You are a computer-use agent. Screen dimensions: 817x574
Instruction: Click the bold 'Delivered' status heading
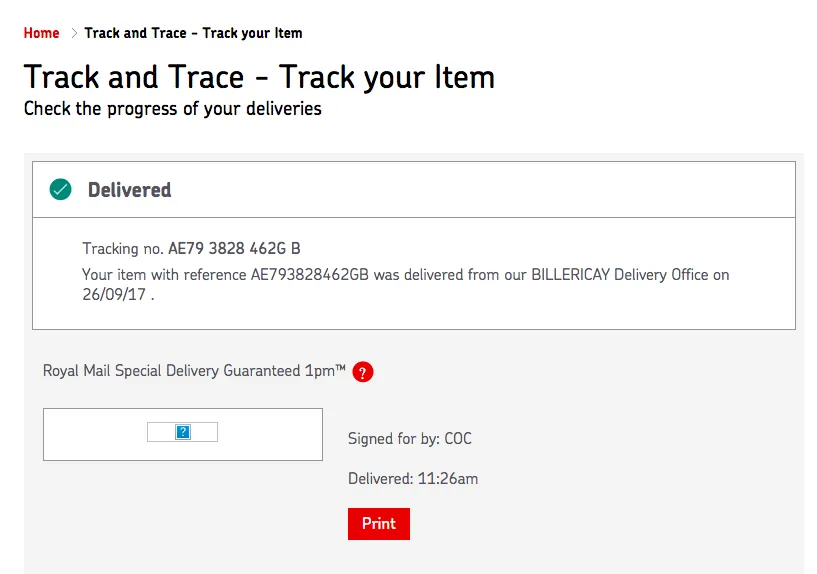[x=129, y=190]
